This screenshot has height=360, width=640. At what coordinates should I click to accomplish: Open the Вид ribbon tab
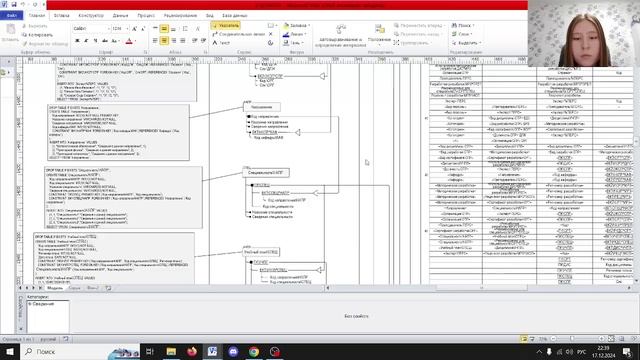pyautogui.click(x=210, y=16)
